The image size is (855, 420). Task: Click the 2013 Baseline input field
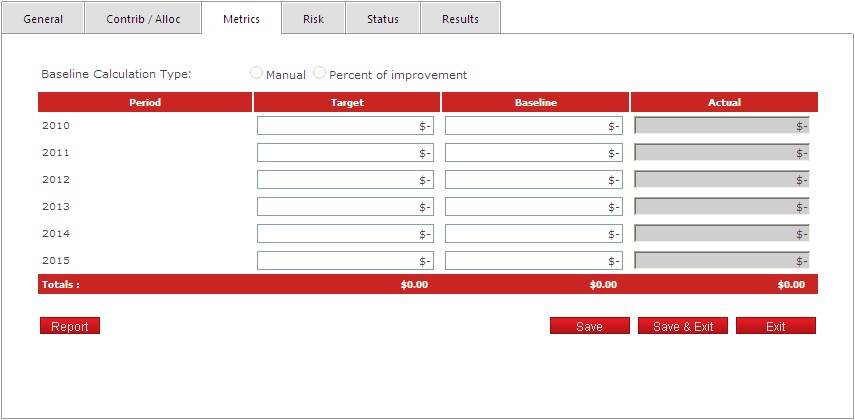[533, 207]
